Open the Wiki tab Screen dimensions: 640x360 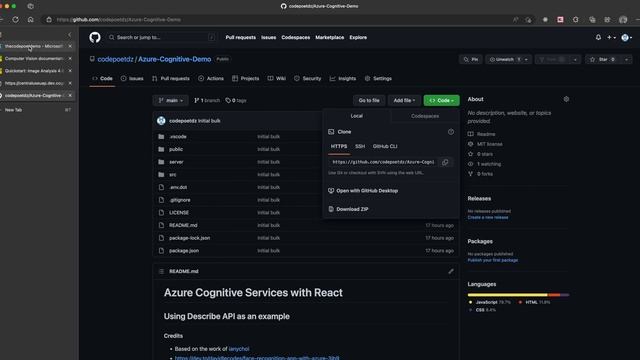276,78
